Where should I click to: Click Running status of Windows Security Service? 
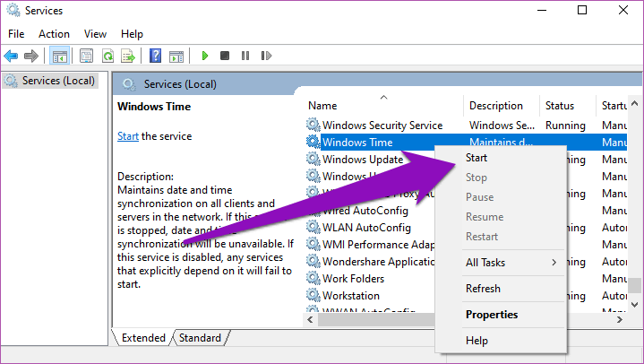pos(565,125)
